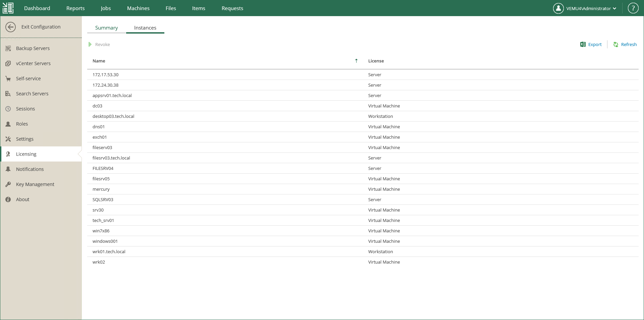Open Notifications section
This screenshot has height=320, width=644.
[41, 169]
